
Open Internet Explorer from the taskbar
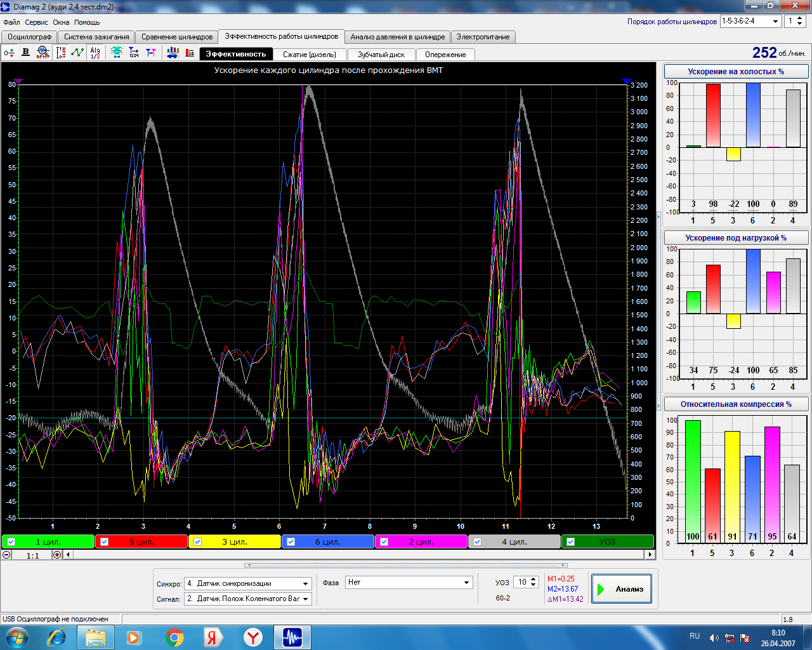[x=57, y=637]
